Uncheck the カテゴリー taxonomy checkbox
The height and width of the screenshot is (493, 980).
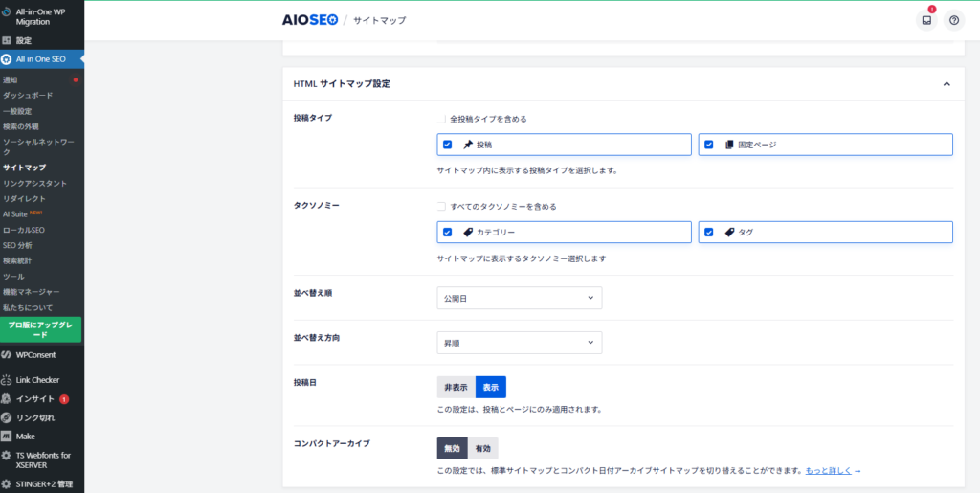[x=447, y=232]
